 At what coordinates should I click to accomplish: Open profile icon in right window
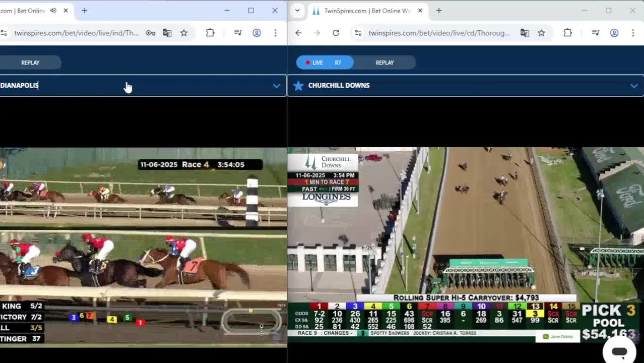click(x=614, y=33)
